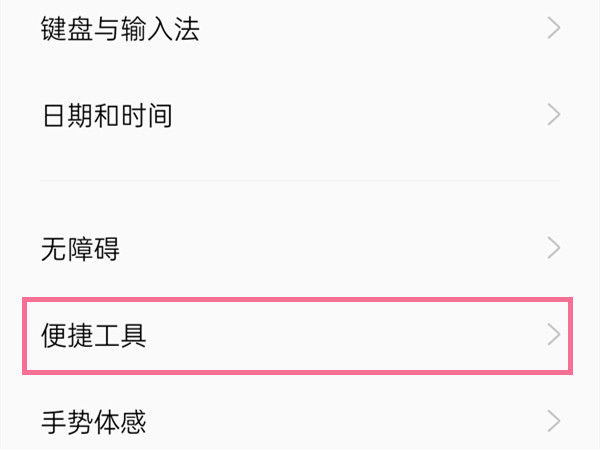Tap the 无障碍 label text
This screenshot has height=450, width=600.
pyautogui.click(x=80, y=249)
